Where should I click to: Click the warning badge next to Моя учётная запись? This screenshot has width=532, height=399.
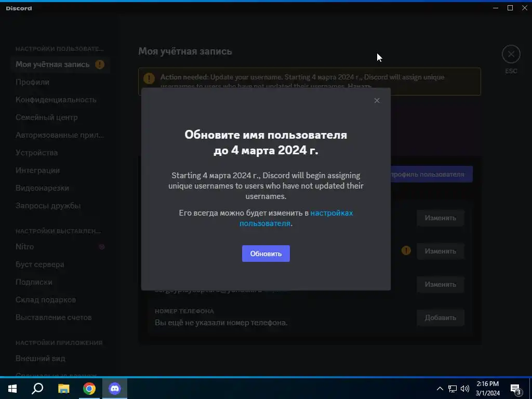pos(100,64)
